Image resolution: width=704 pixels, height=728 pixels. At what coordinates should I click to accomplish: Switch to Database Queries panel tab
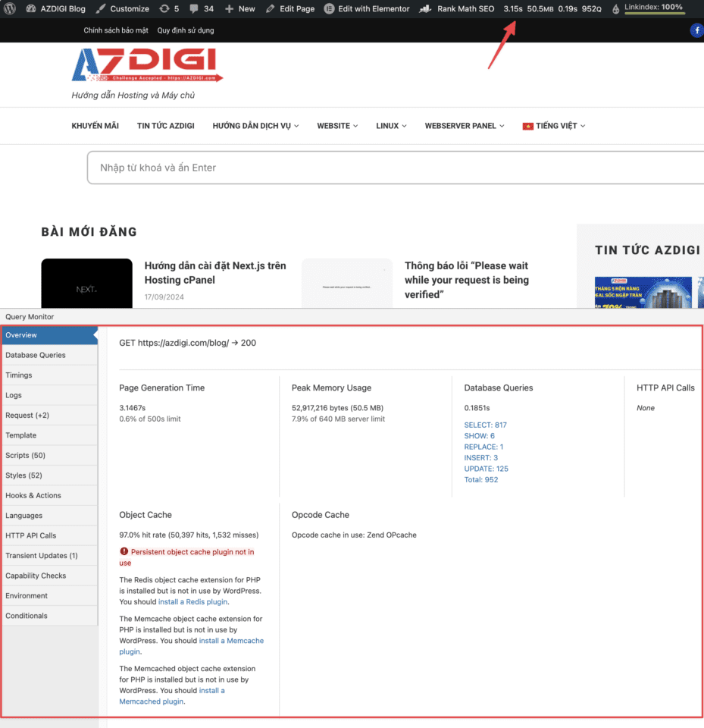[36, 355]
